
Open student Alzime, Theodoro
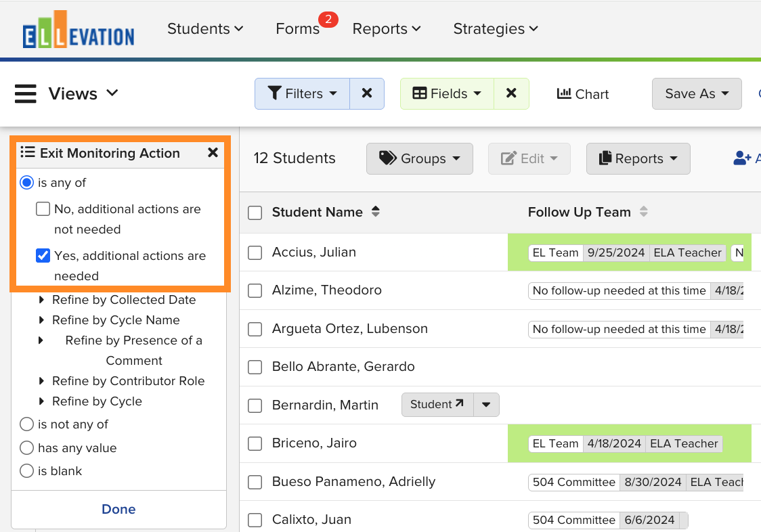pyautogui.click(x=326, y=290)
